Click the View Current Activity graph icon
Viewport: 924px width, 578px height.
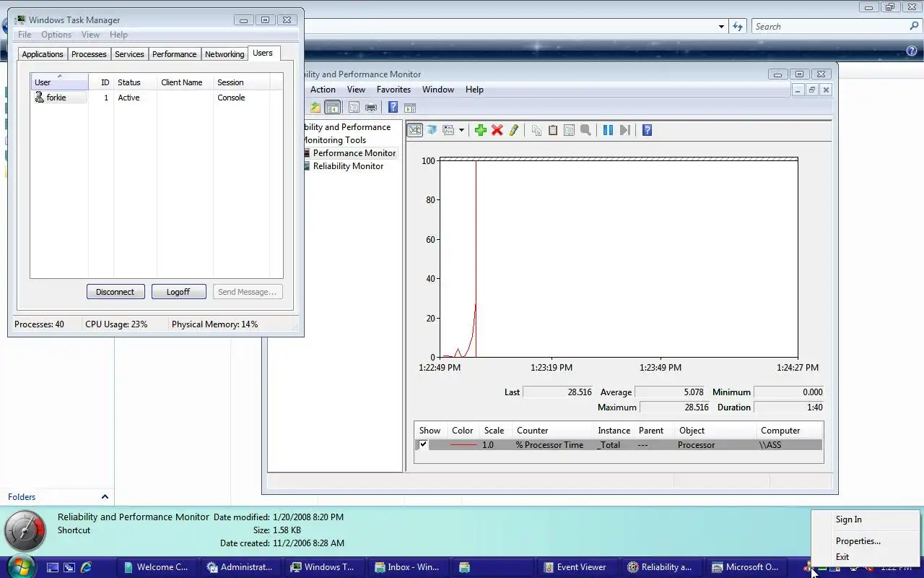[x=415, y=130]
